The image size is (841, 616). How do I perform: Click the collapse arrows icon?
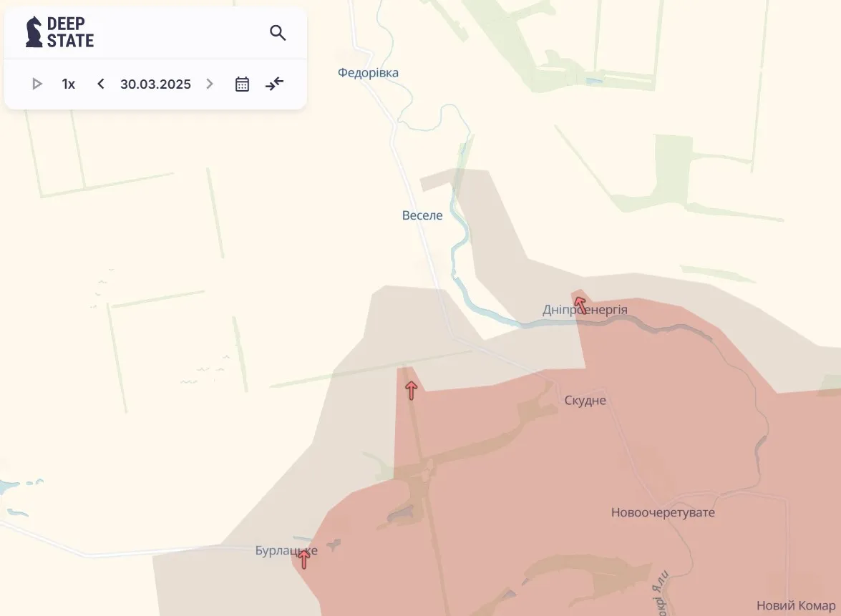pyautogui.click(x=275, y=84)
